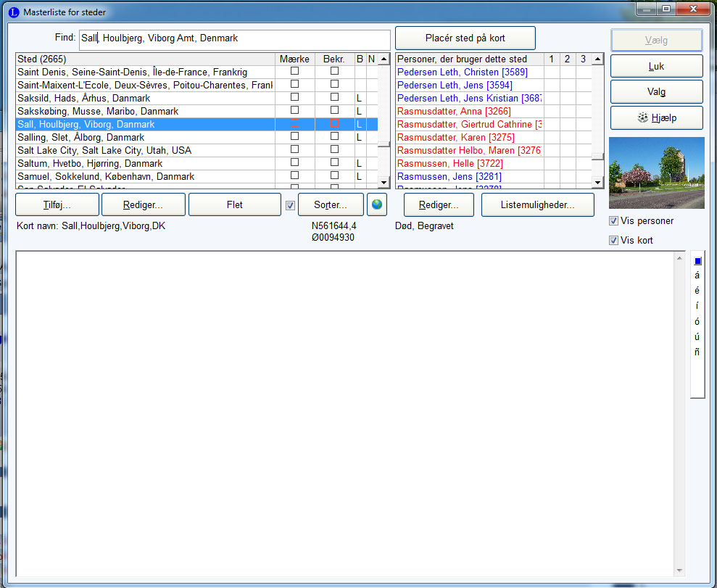Click the empty map display area
This screenshot has height=588, width=717.
coord(345,414)
